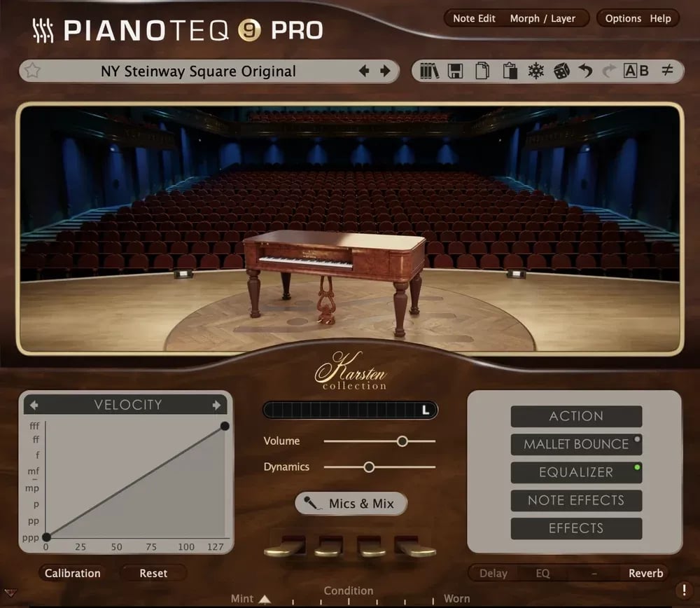This screenshot has height=608, width=700.
Task: Click the Pianoteq logo icon
Action: click(43, 30)
